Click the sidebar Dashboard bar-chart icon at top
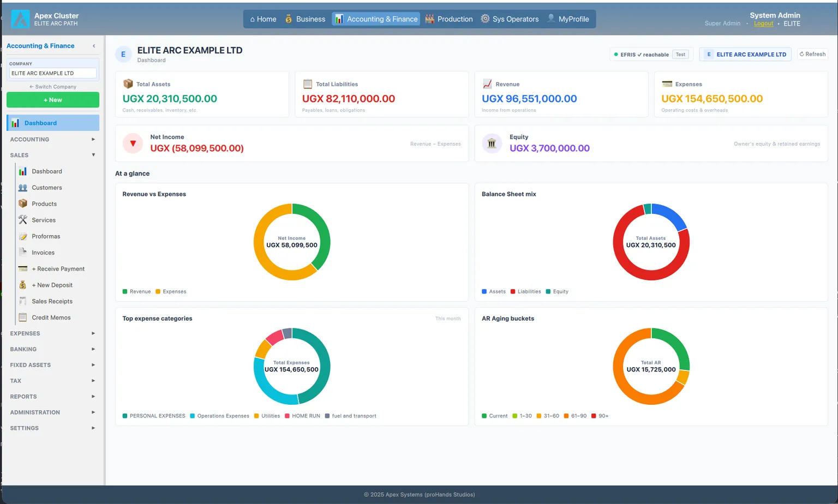Image resolution: width=838 pixels, height=504 pixels. (x=15, y=123)
